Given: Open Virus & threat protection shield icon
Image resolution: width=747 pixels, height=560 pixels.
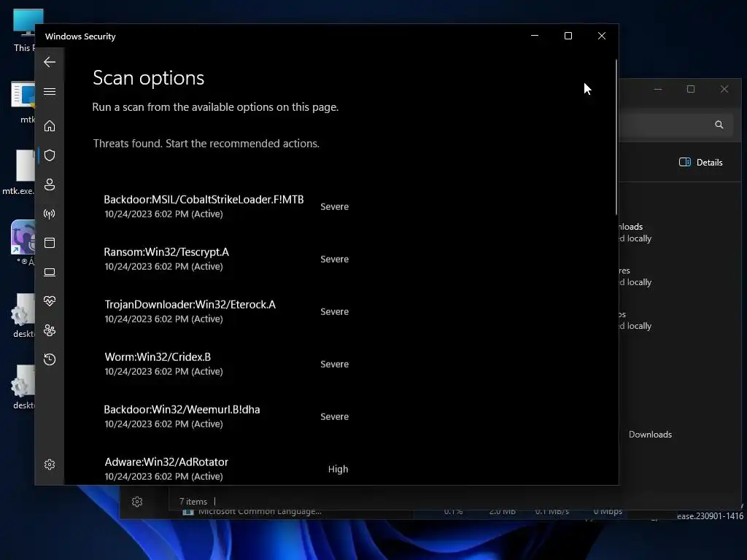Looking at the screenshot, I should tap(50, 155).
